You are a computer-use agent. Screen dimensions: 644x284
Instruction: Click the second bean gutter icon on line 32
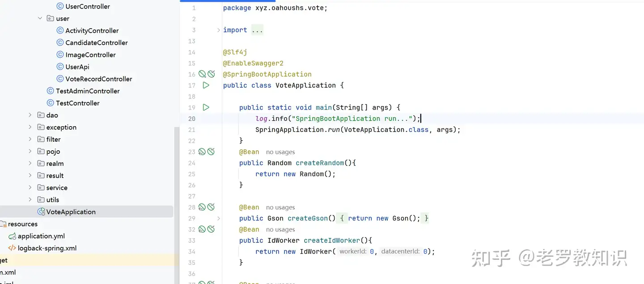pos(211,229)
